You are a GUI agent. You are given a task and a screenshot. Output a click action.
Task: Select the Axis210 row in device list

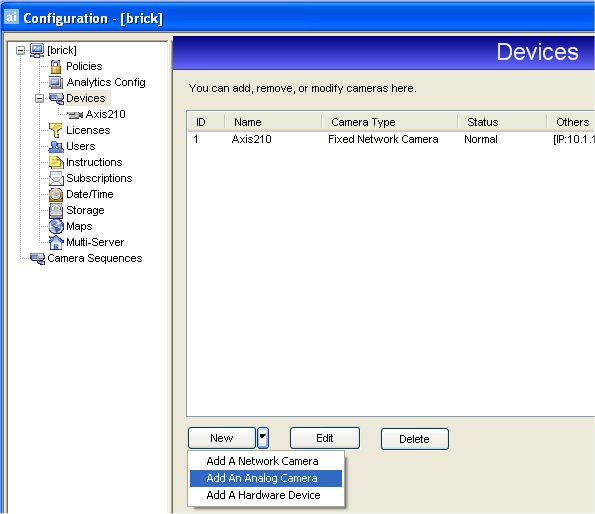[x=391, y=139]
